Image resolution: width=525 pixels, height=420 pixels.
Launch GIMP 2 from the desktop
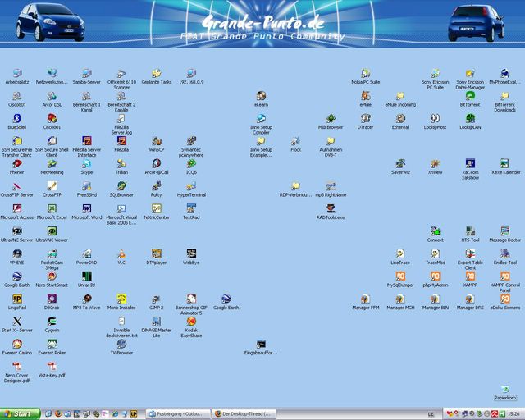click(156, 299)
